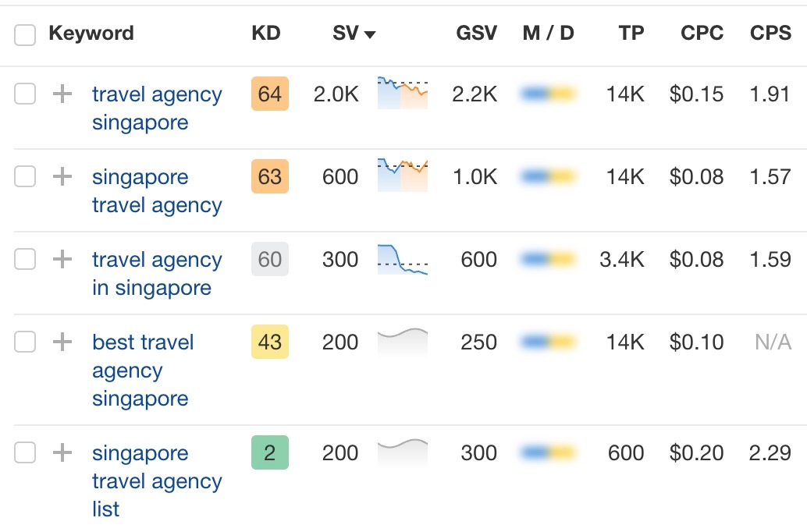The image size is (807, 532).
Task: Click the plus icon beside "travel agency in singapore"
Action: (x=62, y=260)
